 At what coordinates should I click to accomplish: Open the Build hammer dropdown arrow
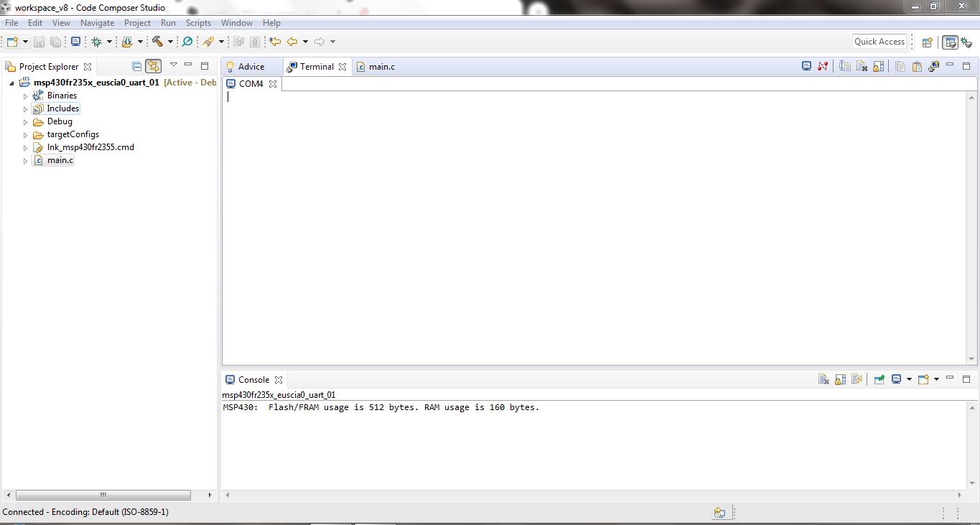tap(170, 42)
